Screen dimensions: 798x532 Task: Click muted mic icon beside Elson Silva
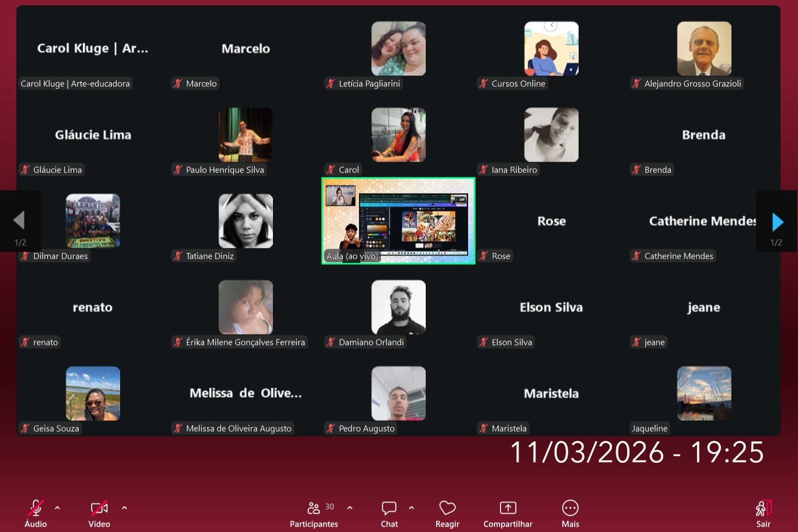(484, 342)
